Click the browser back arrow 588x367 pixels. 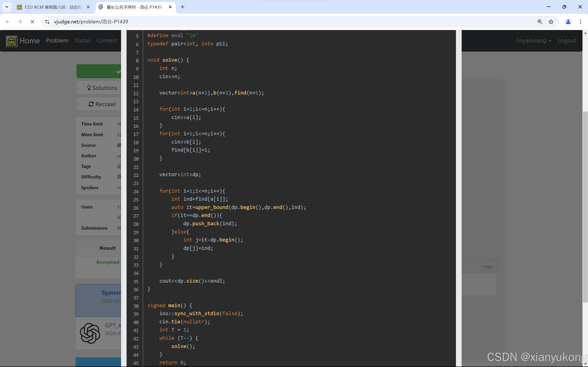pyautogui.click(x=8, y=22)
